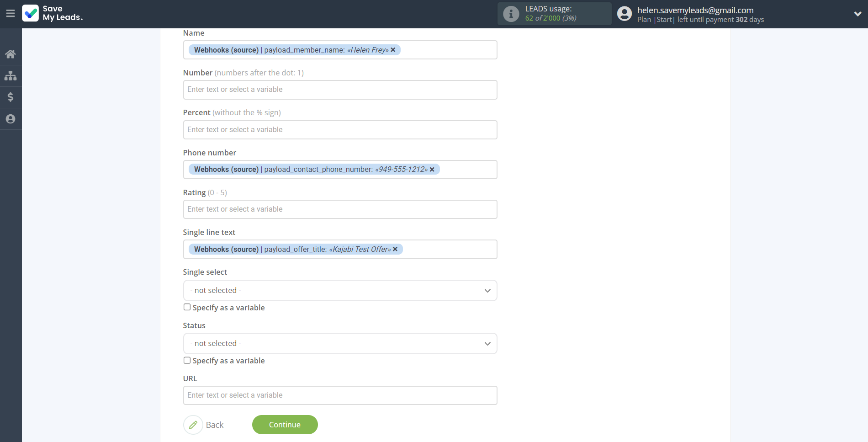Focus the URL input field
868x442 pixels.
340,395
